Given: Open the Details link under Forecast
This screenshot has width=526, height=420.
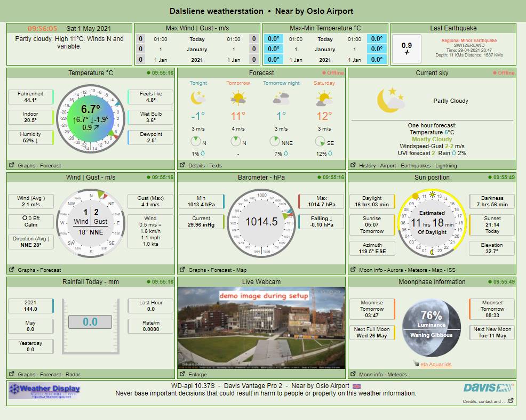Looking at the screenshot, I should 196,166.
